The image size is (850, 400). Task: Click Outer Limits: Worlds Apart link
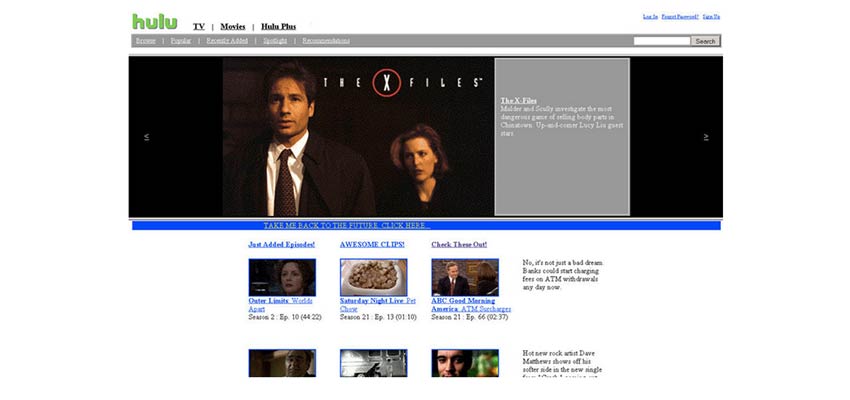[x=280, y=305]
